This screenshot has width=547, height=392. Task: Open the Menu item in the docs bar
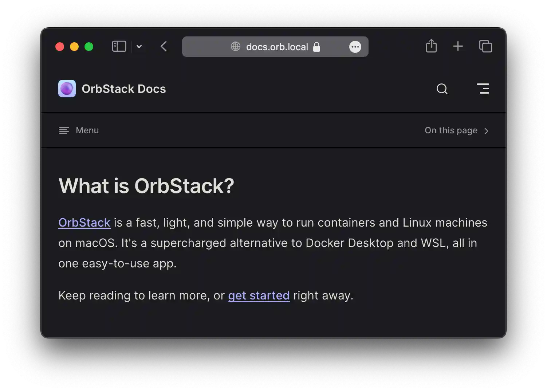tap(87, 130)
